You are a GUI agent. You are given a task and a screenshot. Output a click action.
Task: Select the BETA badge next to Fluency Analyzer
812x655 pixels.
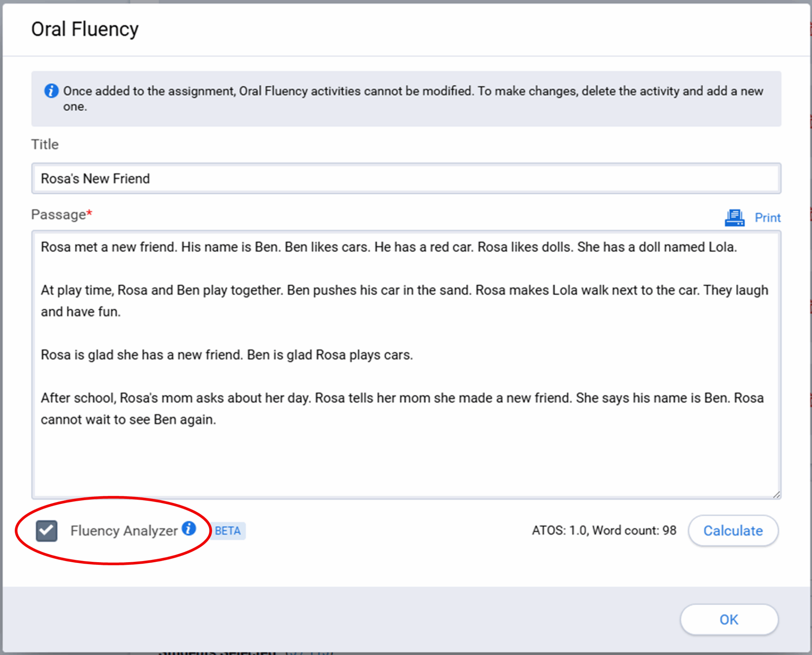tap(228, 530)
